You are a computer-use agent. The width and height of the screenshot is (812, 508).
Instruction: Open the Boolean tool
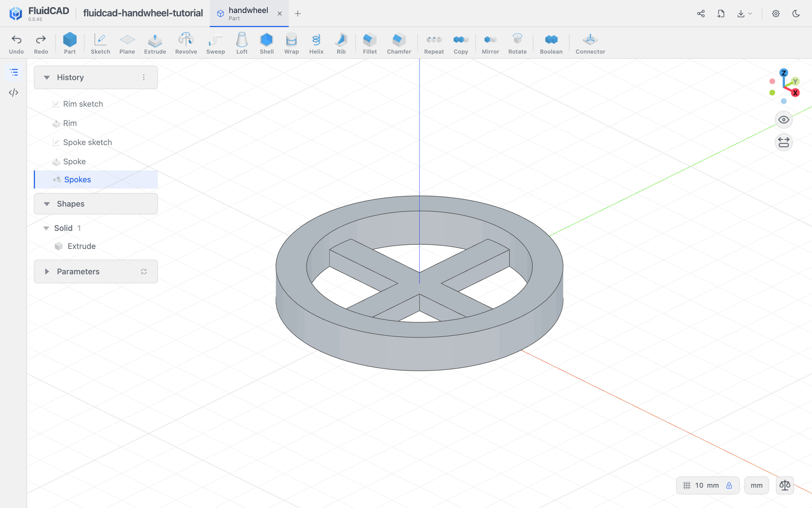tap(551, 43)
